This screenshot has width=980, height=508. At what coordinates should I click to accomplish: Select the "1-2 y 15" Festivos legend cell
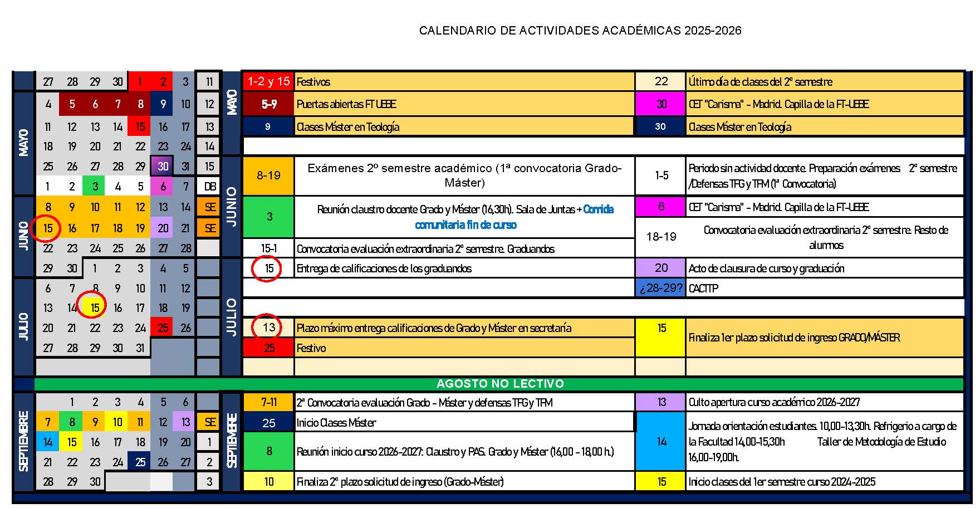pos(268,81)
